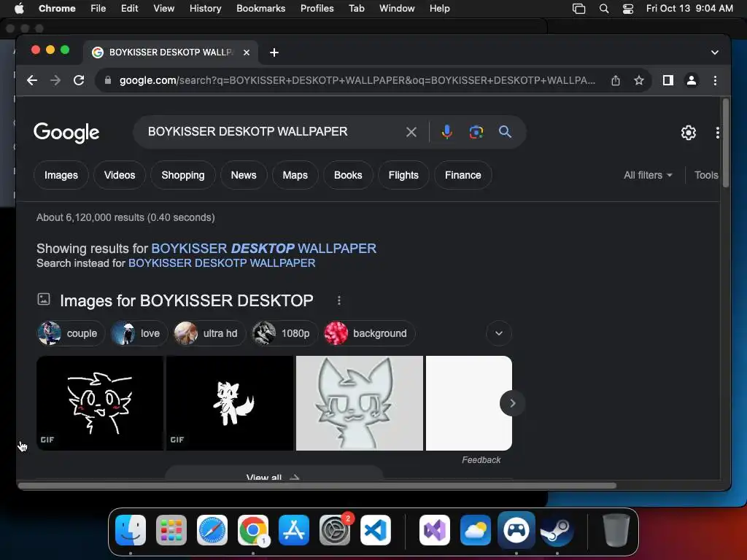Image resolution: width=747 pixels, height=560 pixels.
Task: Open the Chrome side panel
Action: click(x=668, y=80)
